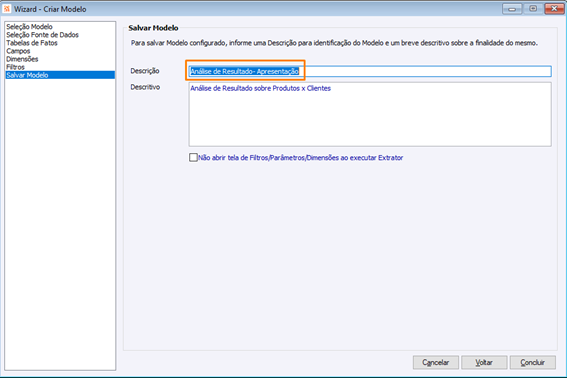
Task: Click the wizard app icon in title bar
Action: [7, 9]
